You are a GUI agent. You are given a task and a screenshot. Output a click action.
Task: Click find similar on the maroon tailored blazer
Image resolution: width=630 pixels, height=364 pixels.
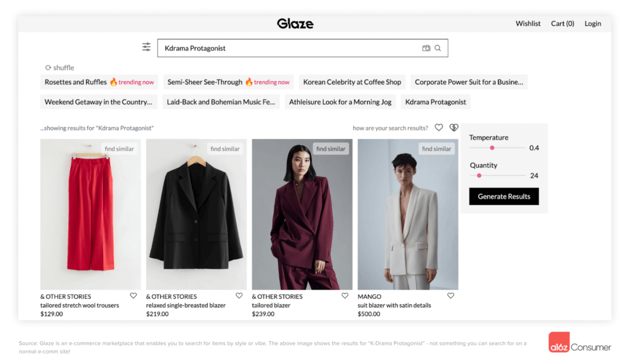[330, 148]
